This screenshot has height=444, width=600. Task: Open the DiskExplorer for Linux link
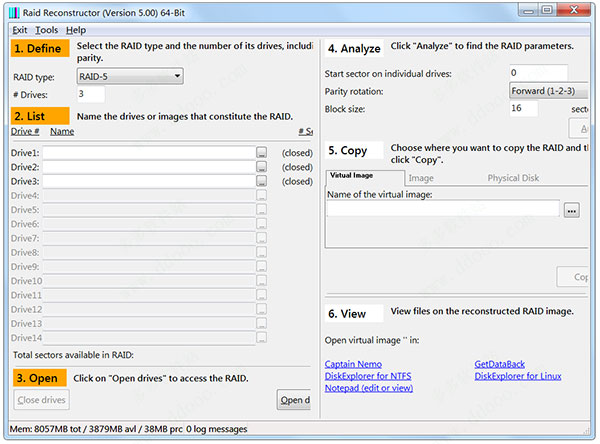pyautogui.click(x=518, y=376)
